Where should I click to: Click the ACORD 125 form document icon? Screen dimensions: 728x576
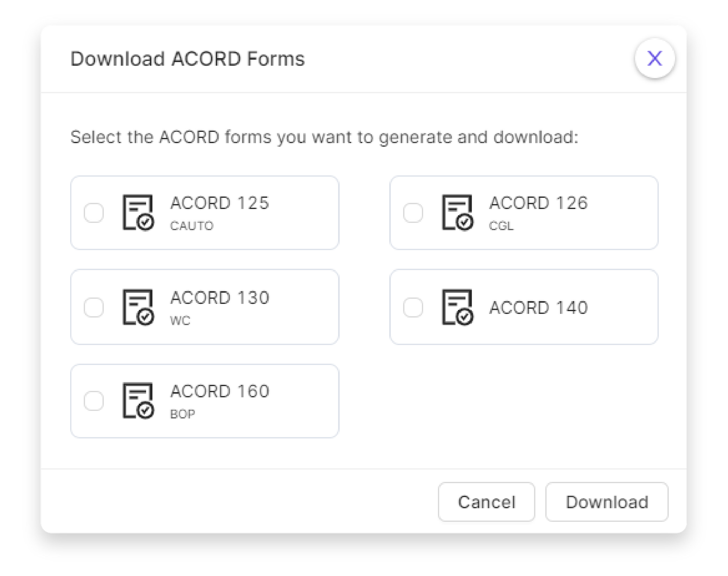[138, 213]
